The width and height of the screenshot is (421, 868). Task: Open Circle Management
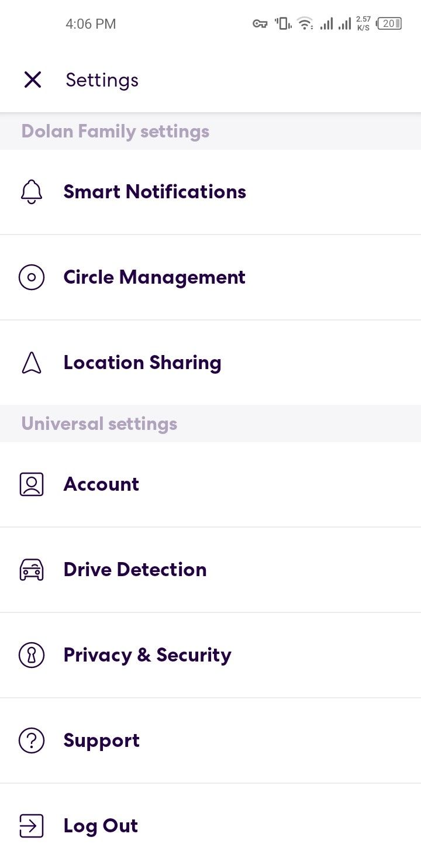[154, 277]
